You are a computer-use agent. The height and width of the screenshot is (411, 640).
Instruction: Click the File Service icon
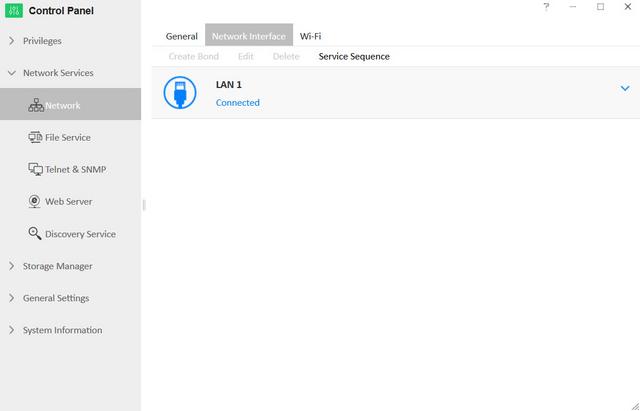tap(35, 137)
